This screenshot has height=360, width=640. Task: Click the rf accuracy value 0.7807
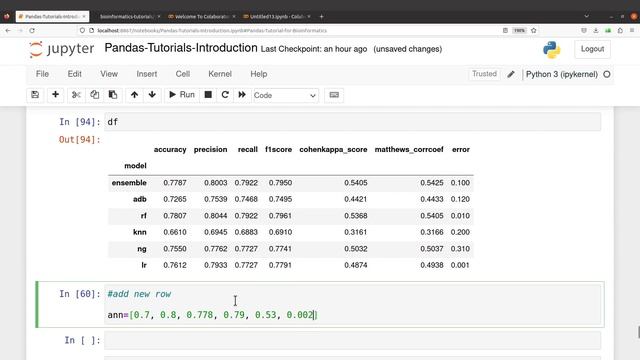coord(175,216)
